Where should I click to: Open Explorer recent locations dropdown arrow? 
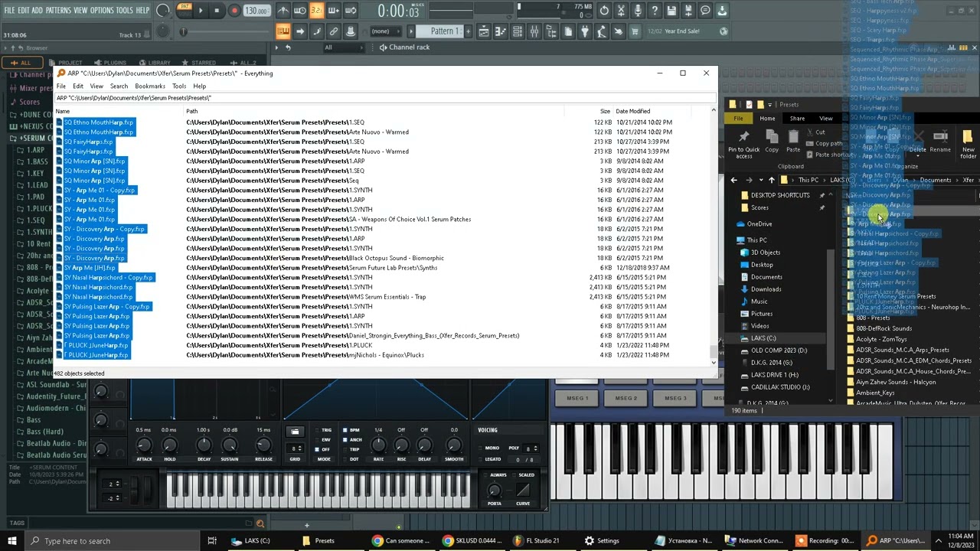tap(759, 181)
